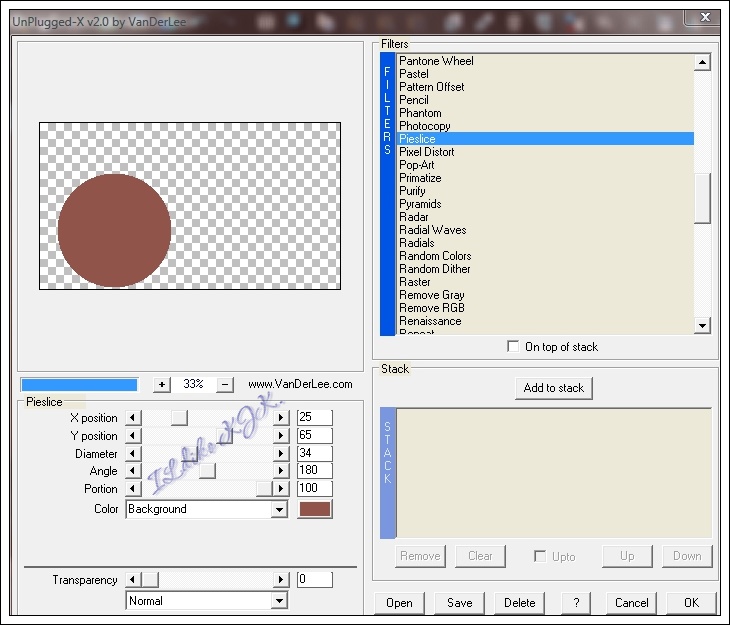
Task: Select the Pixel Distort filter
Action: (426, 152)
